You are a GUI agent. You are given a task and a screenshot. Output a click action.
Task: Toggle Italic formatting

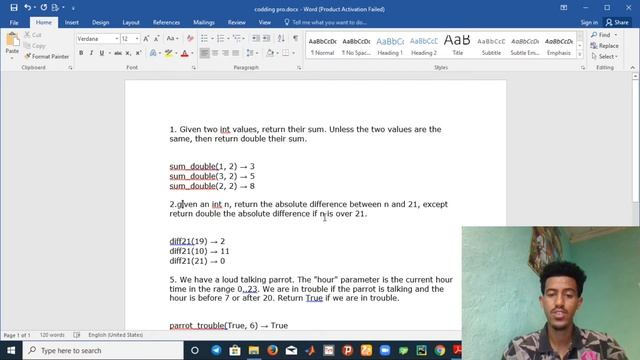pos(91,53)
